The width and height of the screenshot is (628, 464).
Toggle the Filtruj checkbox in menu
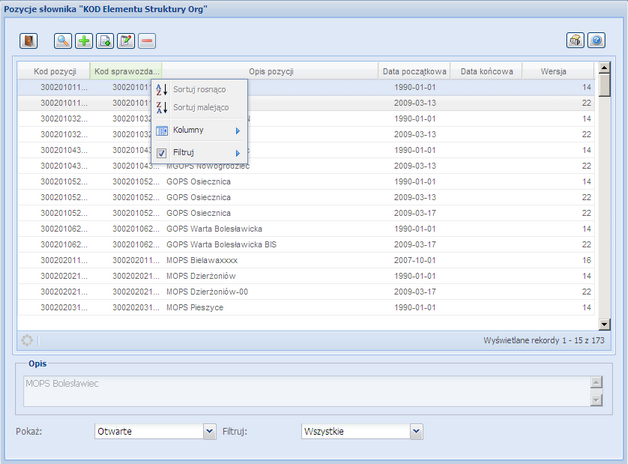click(162, 152)
